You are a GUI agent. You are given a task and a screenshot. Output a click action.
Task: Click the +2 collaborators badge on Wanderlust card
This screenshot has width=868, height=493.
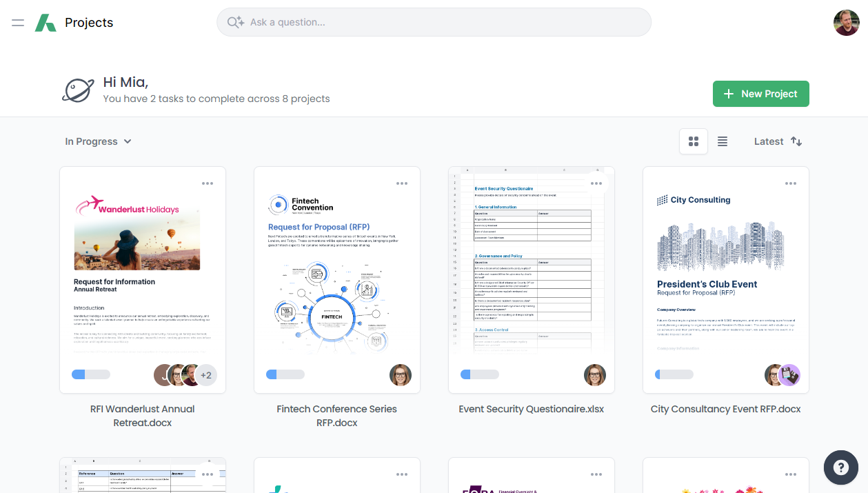(205, 374)
